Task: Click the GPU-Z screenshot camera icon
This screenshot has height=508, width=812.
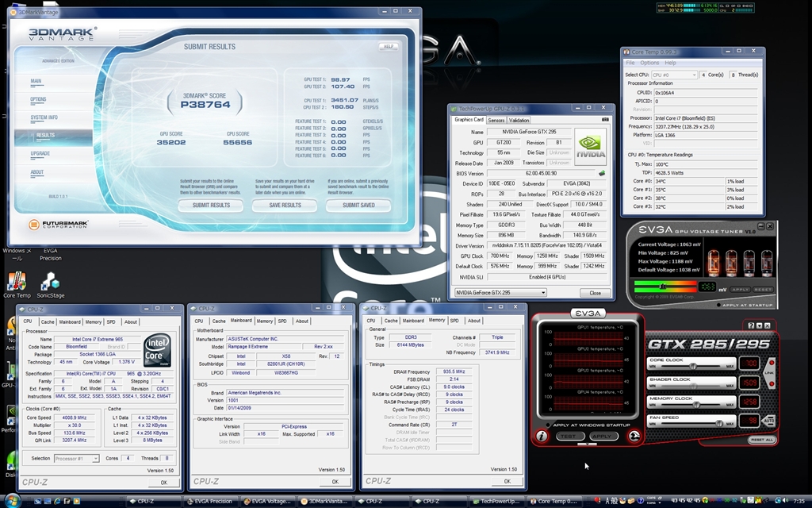Action: pyautogui.click(x=605, y=119)
